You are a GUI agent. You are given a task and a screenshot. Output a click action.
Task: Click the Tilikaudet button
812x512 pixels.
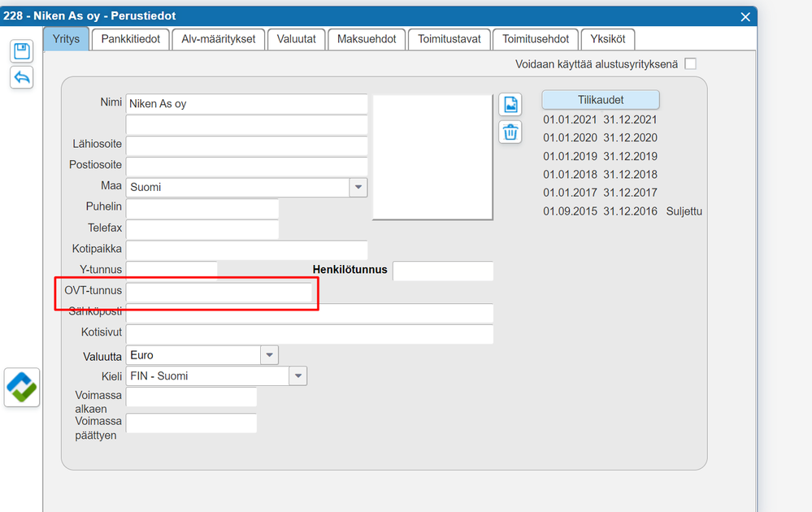[601, 100]
